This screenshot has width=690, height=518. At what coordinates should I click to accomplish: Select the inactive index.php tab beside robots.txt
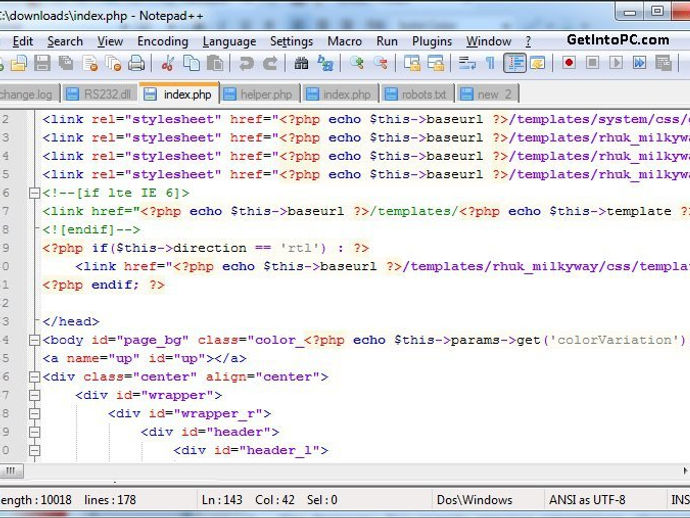[340, 94]
